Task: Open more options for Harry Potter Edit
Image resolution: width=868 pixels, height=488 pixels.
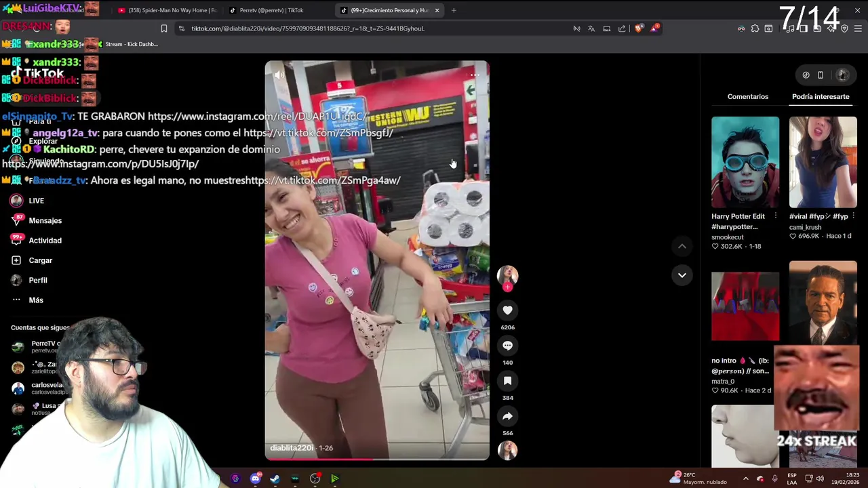Action: 776,216
